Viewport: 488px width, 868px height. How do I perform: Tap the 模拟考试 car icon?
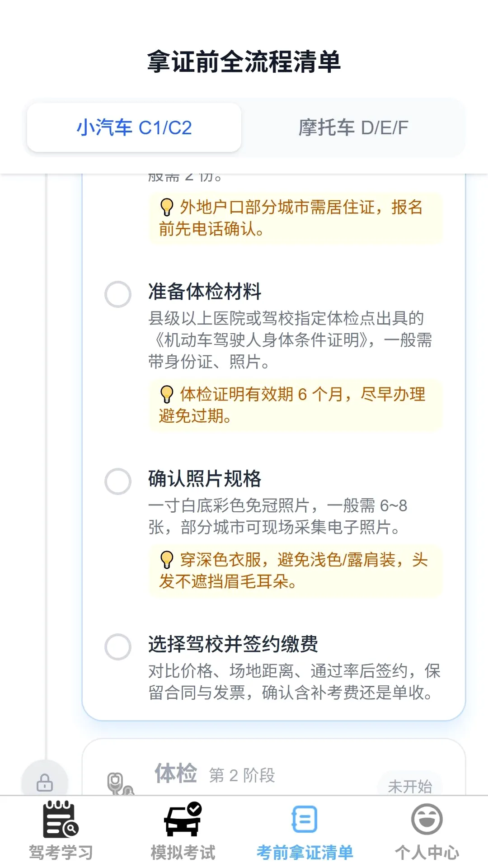(183, 819)
